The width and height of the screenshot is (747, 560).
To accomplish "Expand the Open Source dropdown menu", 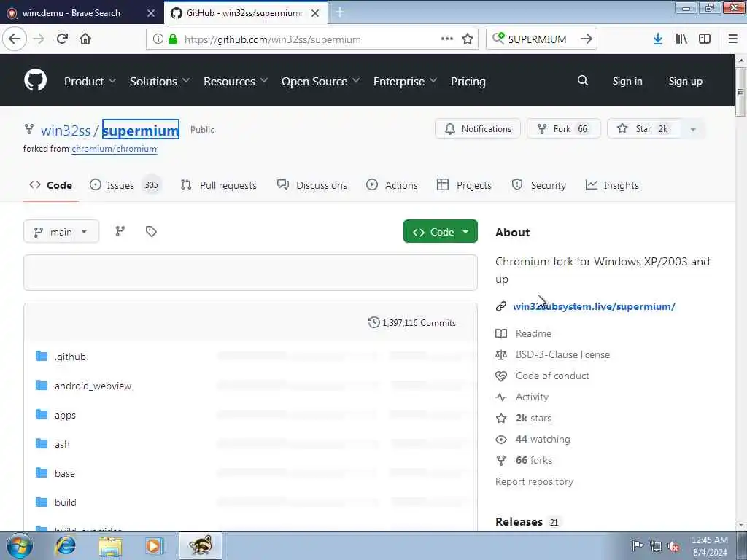I will click(320, 82).
